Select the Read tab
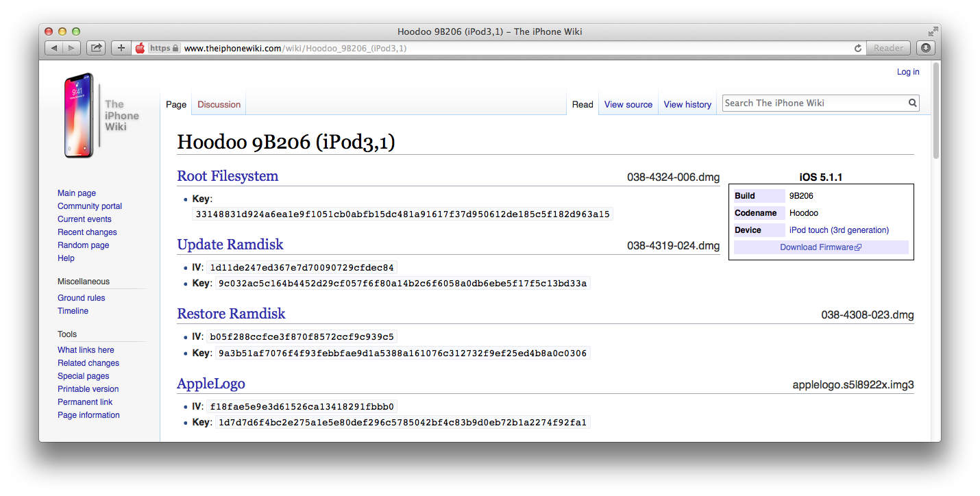This screenshot has width=980, height=496. 583,104
